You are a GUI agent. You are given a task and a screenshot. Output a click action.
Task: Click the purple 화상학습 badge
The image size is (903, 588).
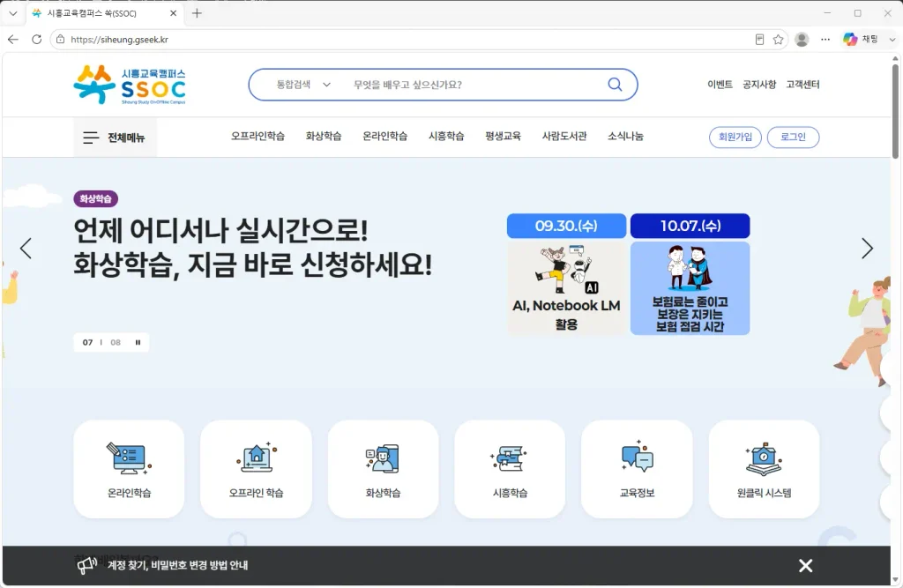tap(95, 198)
